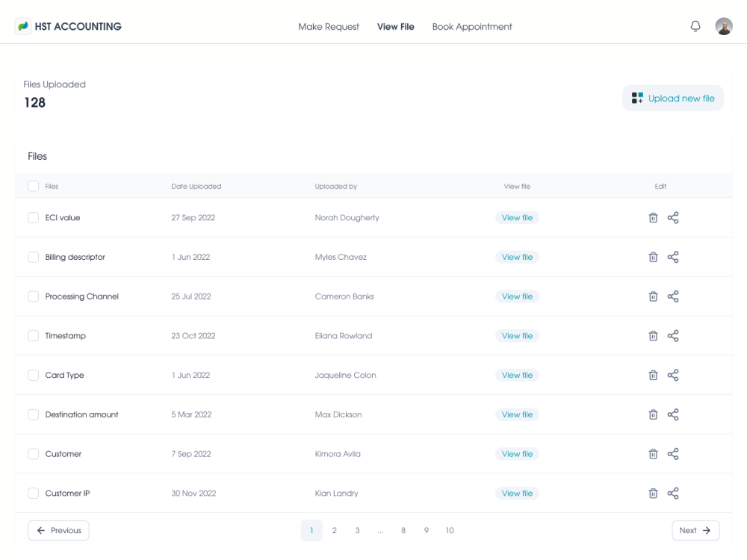747x560 pixels.
Task: Delete the Card Type file
Action: tap(653, 376)
